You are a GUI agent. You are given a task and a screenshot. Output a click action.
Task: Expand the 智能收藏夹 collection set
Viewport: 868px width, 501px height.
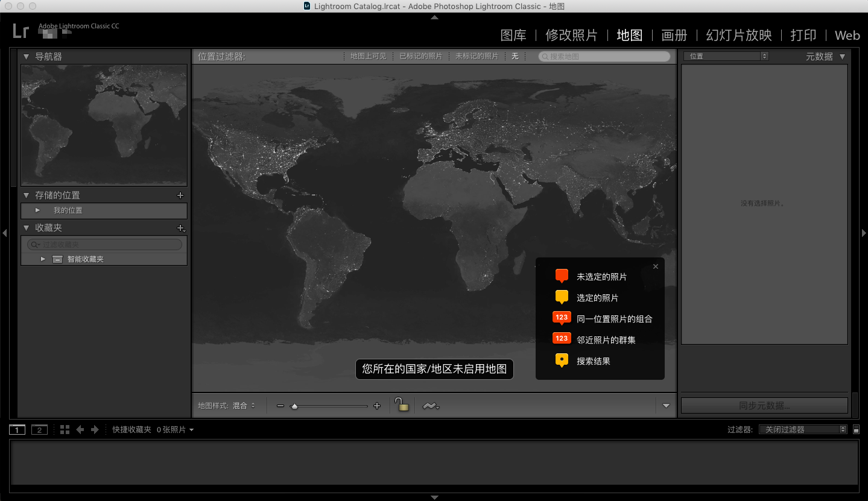[x=43, y=259]
